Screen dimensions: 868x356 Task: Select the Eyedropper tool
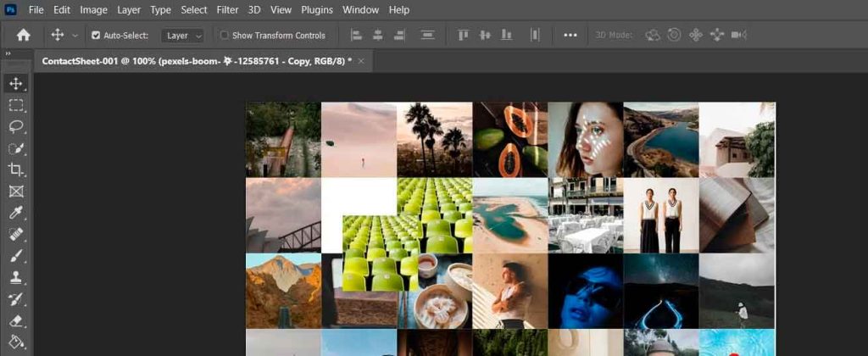pyautogui.click(x=16, y=213)
